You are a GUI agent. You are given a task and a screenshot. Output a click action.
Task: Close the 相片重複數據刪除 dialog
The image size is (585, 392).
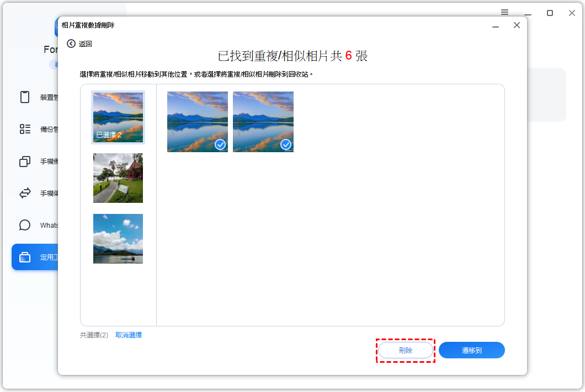click(517, 25)
